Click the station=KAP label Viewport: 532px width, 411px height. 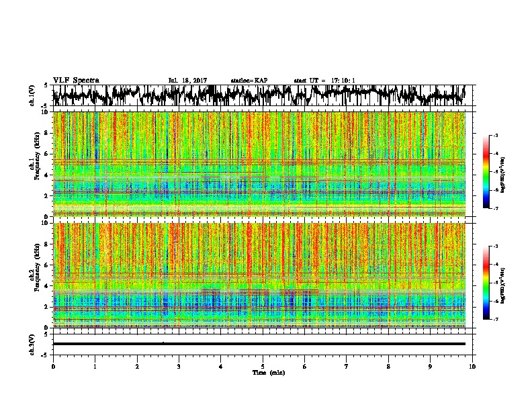point(249,81)
